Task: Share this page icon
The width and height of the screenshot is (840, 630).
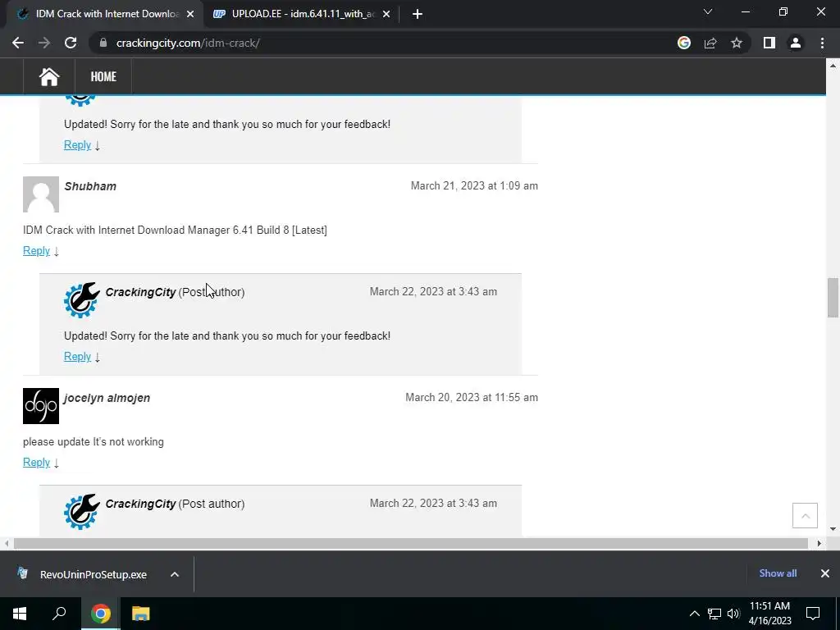Action: pyautogui.click(x=710, y=43)
